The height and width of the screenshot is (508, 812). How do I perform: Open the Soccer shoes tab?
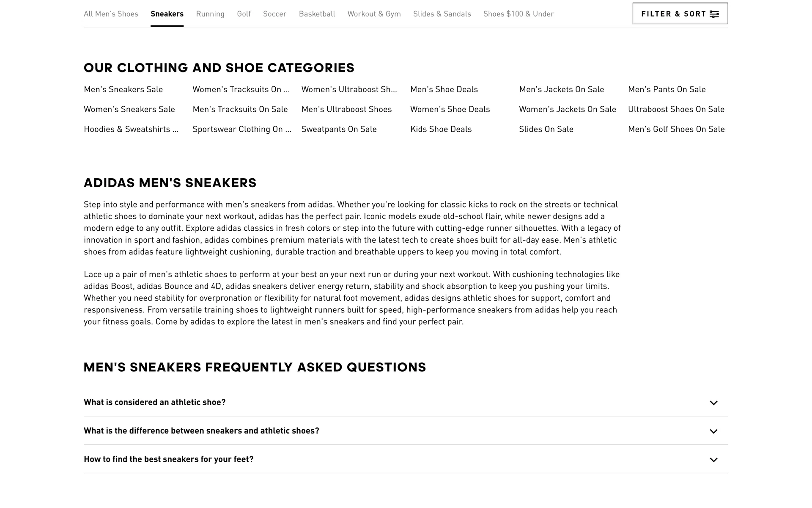[274, 14]
